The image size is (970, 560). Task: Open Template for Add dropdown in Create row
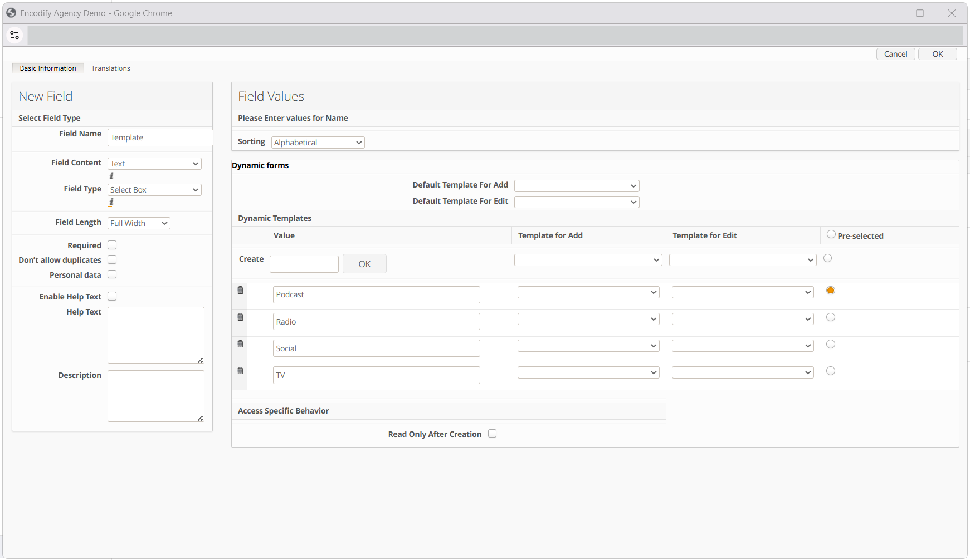pyautogui.click(x=588, y=260)
